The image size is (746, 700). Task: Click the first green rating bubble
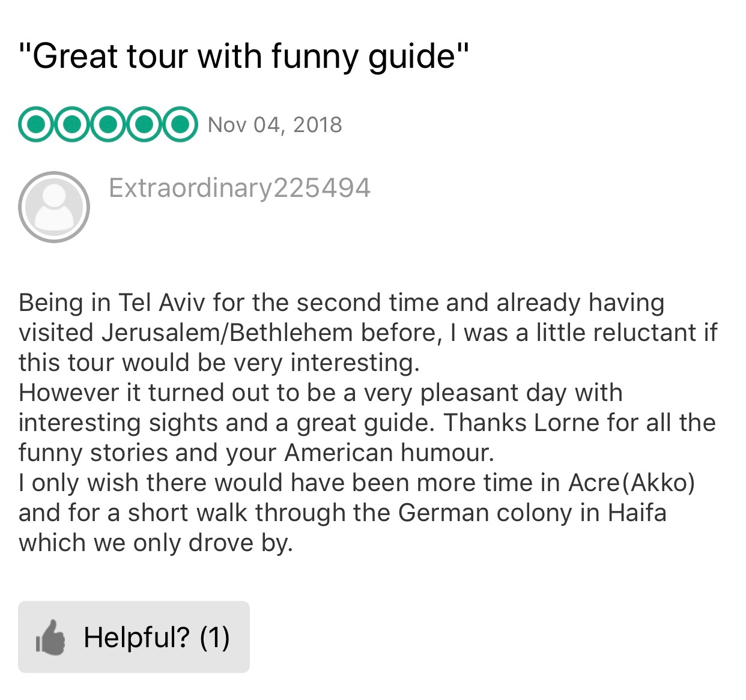[36, 125]
